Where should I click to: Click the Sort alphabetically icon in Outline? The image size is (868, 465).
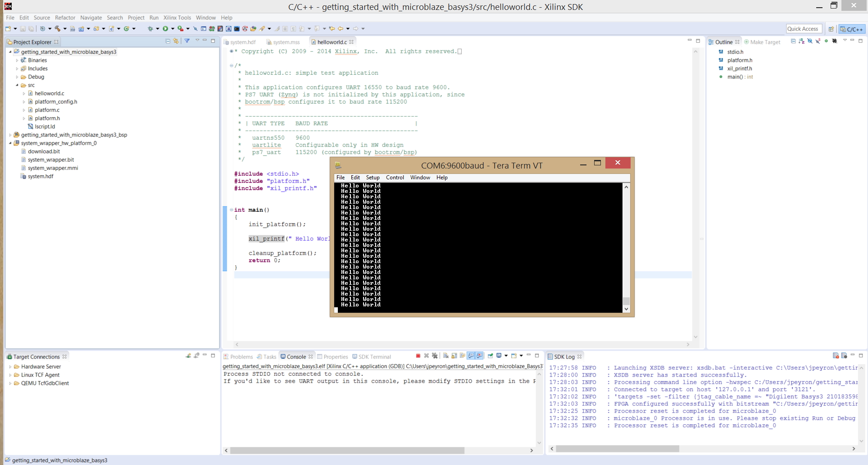click(x=801, y=41)
